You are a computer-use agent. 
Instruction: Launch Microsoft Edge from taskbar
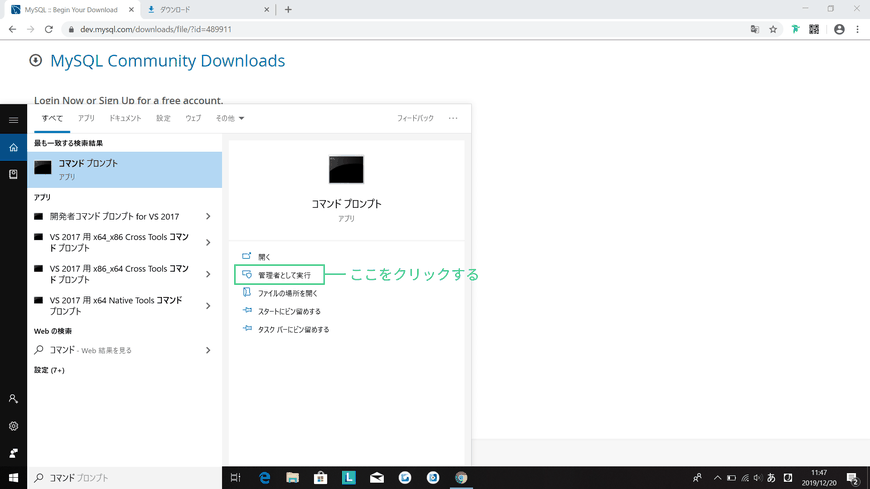(265, 477)
